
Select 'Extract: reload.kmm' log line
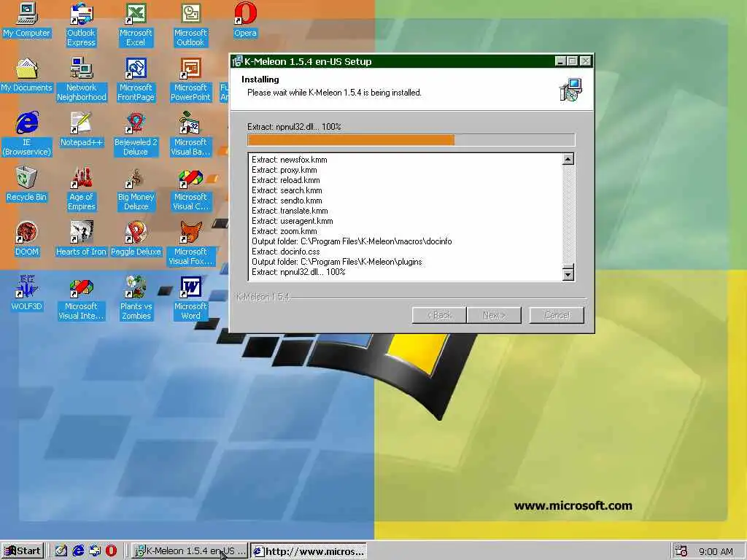285,180
